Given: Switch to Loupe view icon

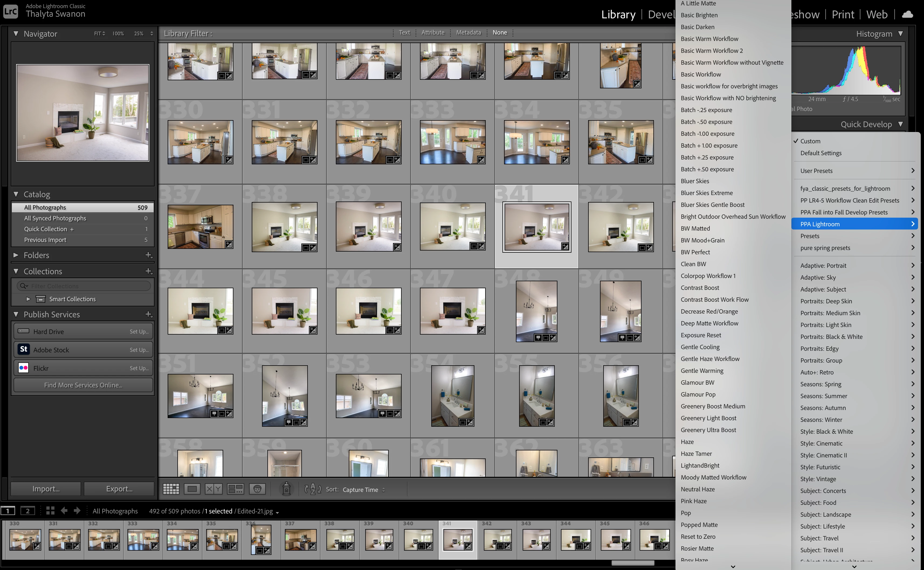Looking at the screenshot, I should [192, 489].
